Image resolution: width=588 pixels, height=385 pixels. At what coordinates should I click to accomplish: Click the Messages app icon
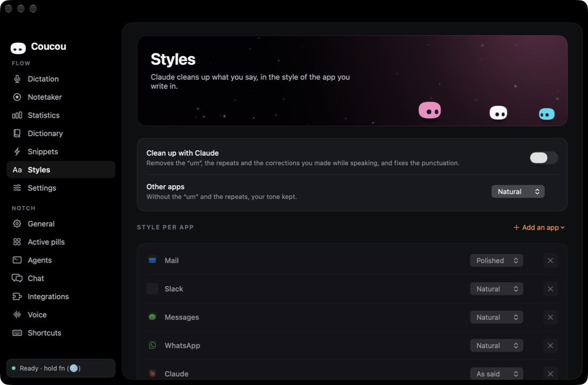(x=152, y=317)
